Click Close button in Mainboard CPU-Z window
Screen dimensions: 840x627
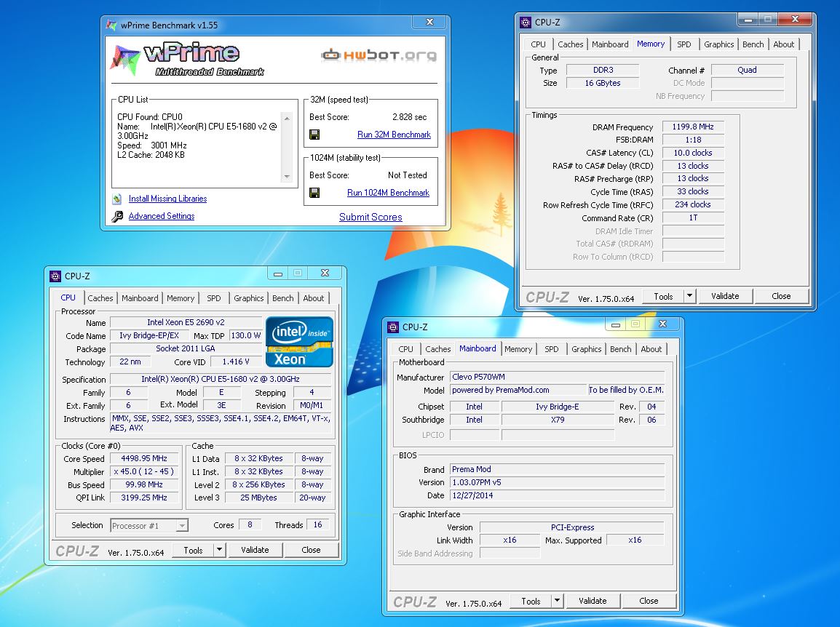[x=649, y=602]
